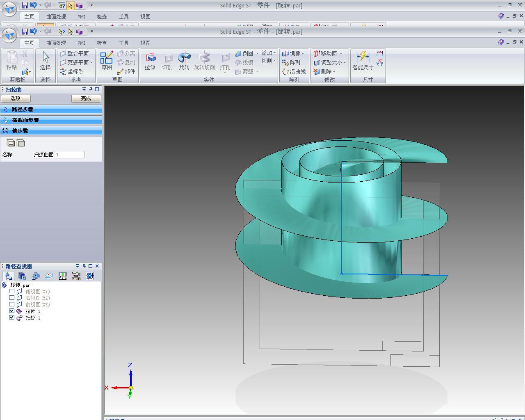
Task: Toggle the 右视图(YZ) plane checkbox
Action: pos(11,298)
